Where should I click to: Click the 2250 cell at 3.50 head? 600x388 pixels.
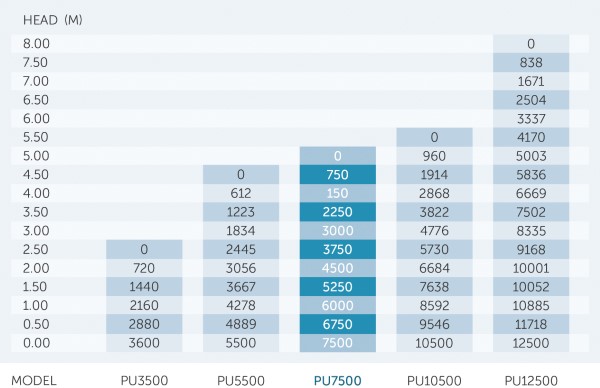[338, 212]
